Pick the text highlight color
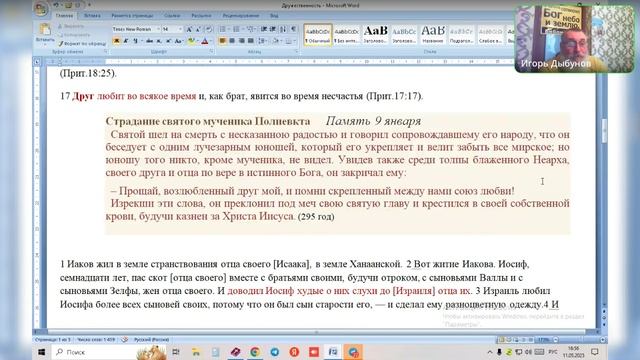Screen dimensions: 640x360 coord(191,41)
